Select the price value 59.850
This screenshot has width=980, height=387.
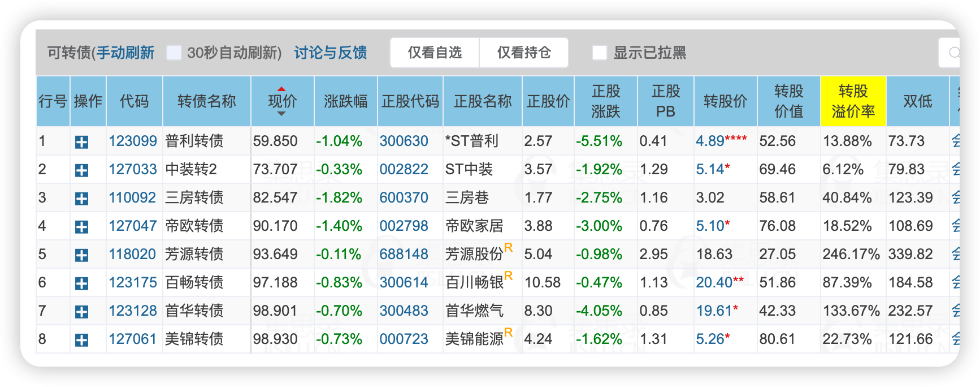[x=275, y=141]
